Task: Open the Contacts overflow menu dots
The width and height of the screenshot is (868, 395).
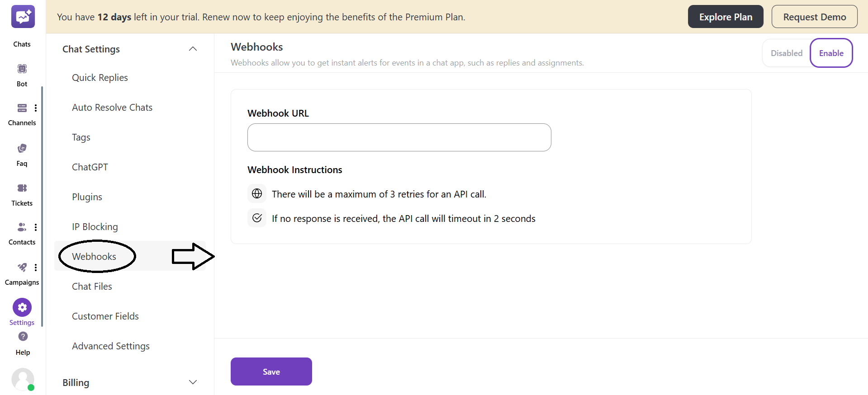Action: point(36,227)
